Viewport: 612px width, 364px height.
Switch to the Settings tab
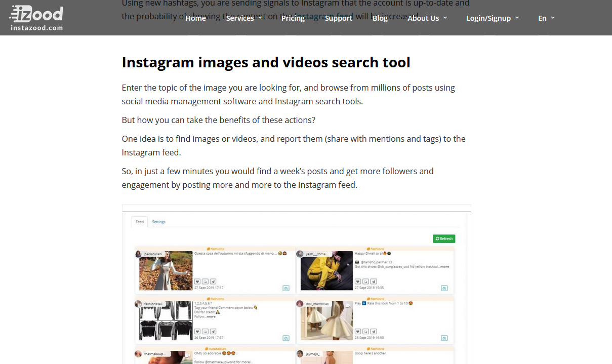click(159, 222)
